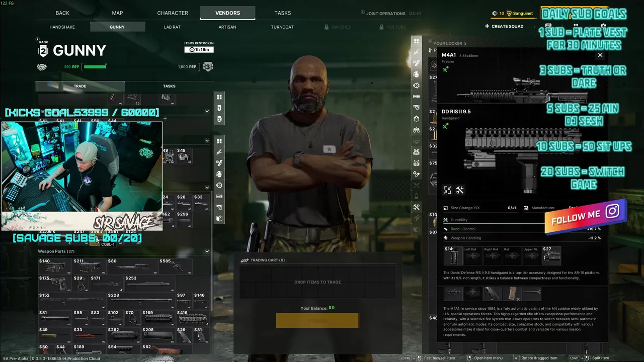The height and width of the screenshot is (362, 644).
Task: Collapse the vendor section above the $28/$33 item row
Action: click(x=207, y=188)
